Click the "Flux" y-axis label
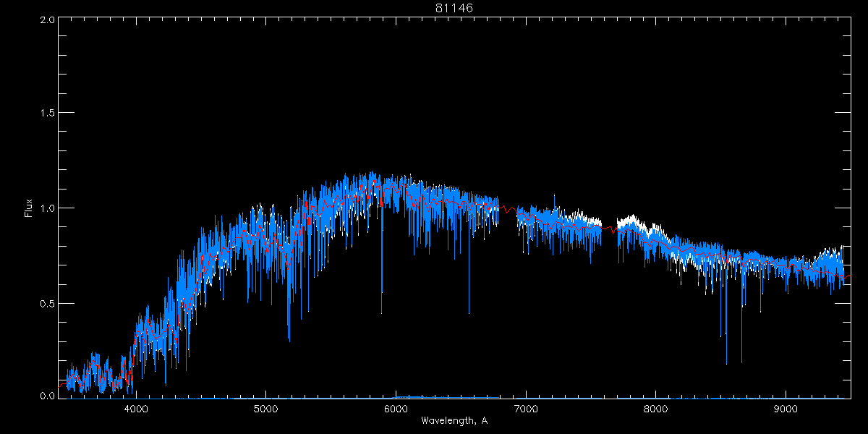The width and height of the screenshot is (868, 434). (29, 208)
